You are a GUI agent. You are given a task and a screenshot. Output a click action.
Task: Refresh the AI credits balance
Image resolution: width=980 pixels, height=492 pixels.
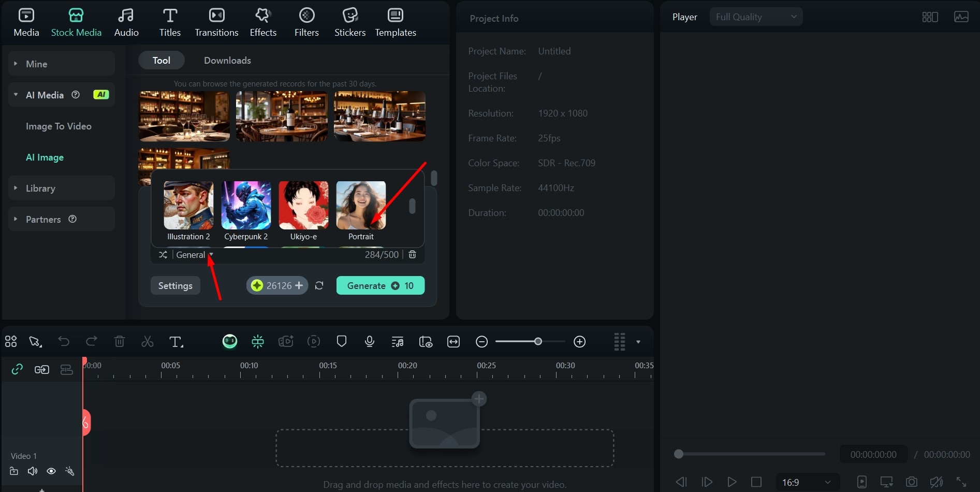(x=319, y=286)
